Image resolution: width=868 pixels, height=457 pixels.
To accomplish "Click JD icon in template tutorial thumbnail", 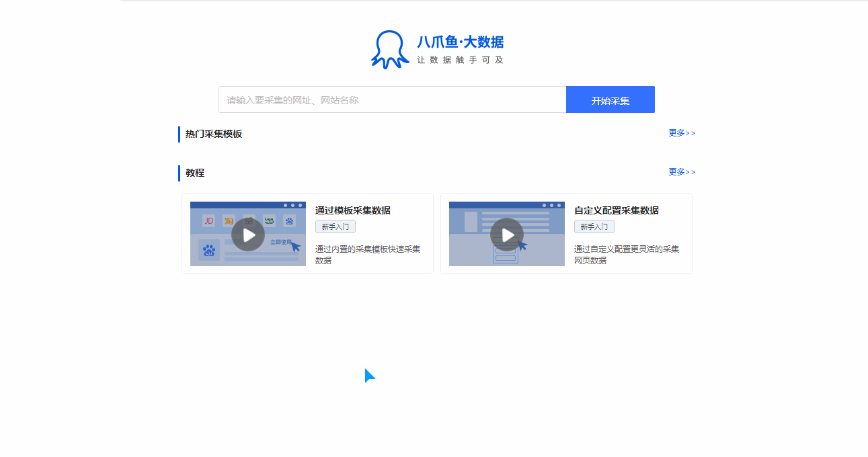I will (x=209, y=220).
